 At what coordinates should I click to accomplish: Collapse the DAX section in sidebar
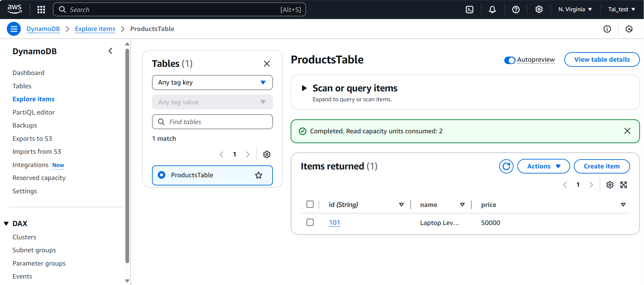6,224
